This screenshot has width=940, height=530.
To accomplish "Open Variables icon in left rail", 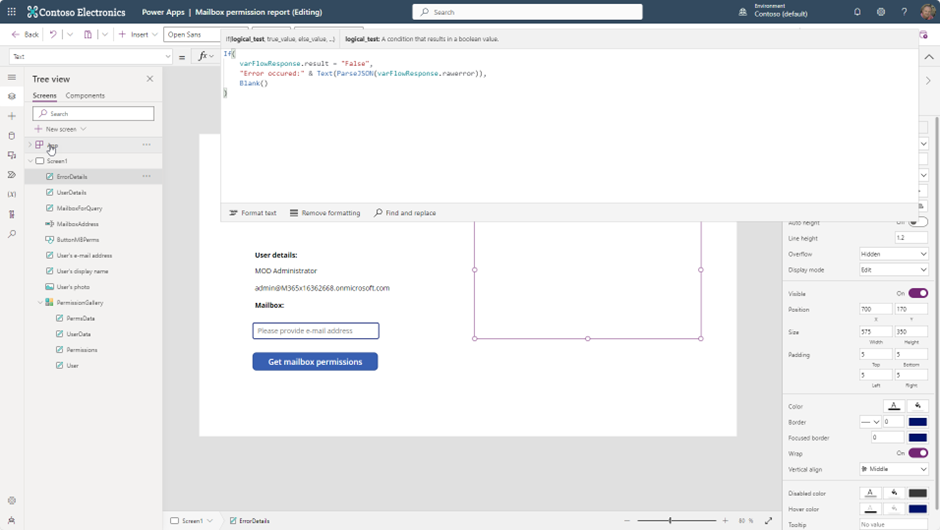I will (11, 194).
